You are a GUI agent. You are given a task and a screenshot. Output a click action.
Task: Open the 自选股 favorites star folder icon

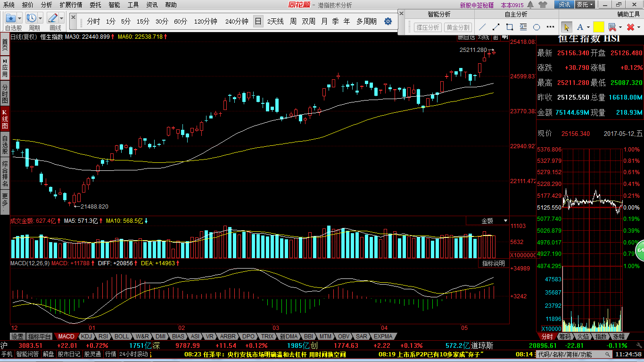10,18
